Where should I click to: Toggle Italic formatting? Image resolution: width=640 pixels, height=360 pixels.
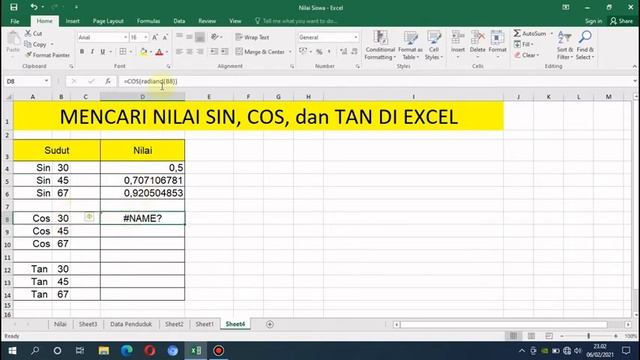(92, 52)
